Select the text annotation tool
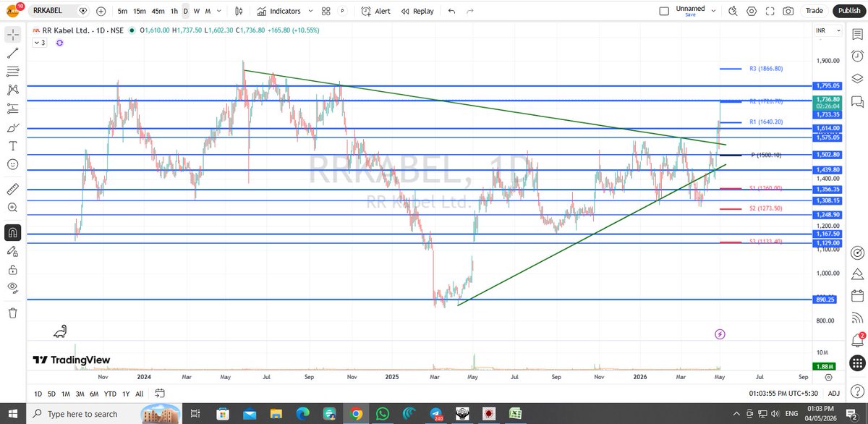 pyautogui.click(x=12, y=145)
